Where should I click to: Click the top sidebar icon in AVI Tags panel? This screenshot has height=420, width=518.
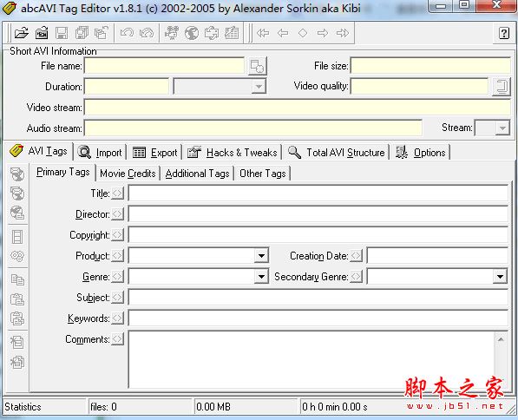coord(17,174)
